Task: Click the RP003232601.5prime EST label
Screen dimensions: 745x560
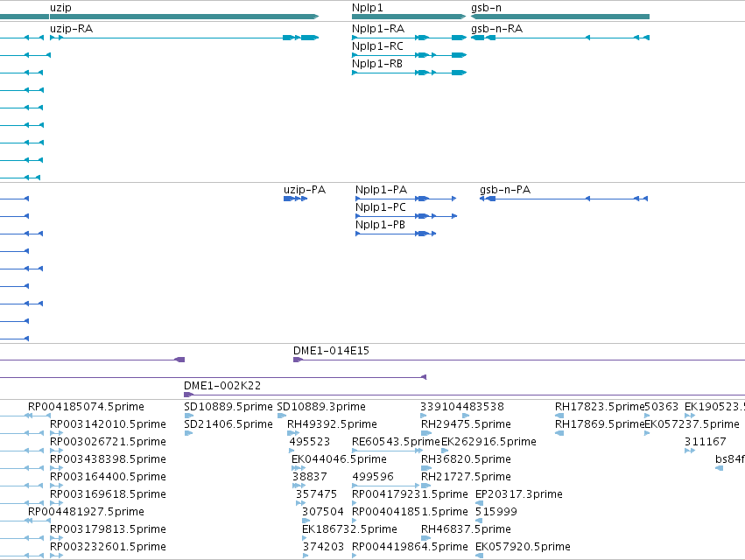Action: point(108,547)
